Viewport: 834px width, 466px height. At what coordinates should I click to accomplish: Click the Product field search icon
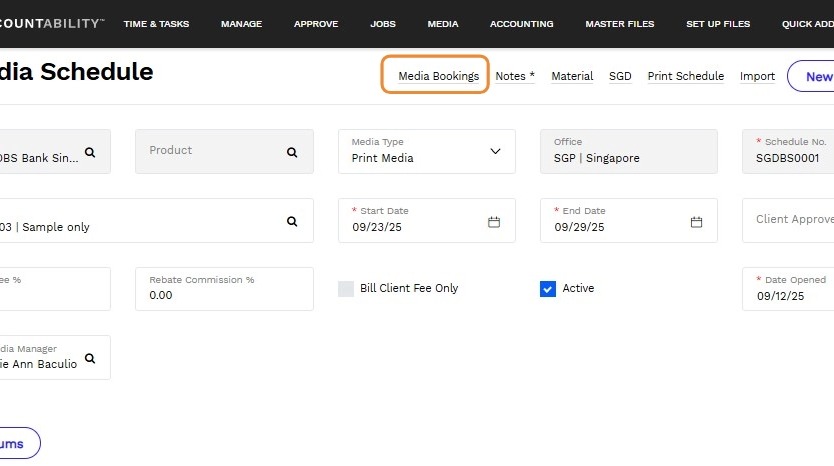click(292, 153)
